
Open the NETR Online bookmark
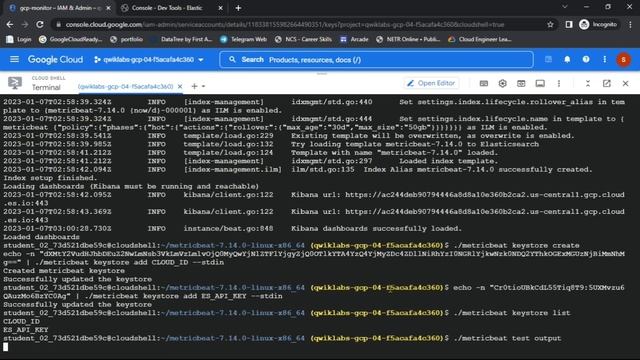click(408, 39)
